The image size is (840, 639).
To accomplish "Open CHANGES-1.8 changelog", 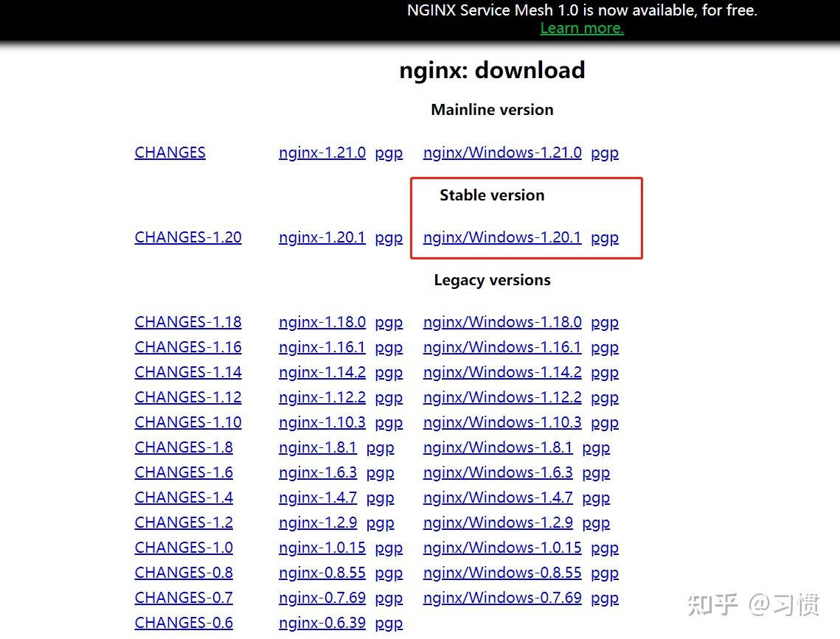I will click(183, 447).
